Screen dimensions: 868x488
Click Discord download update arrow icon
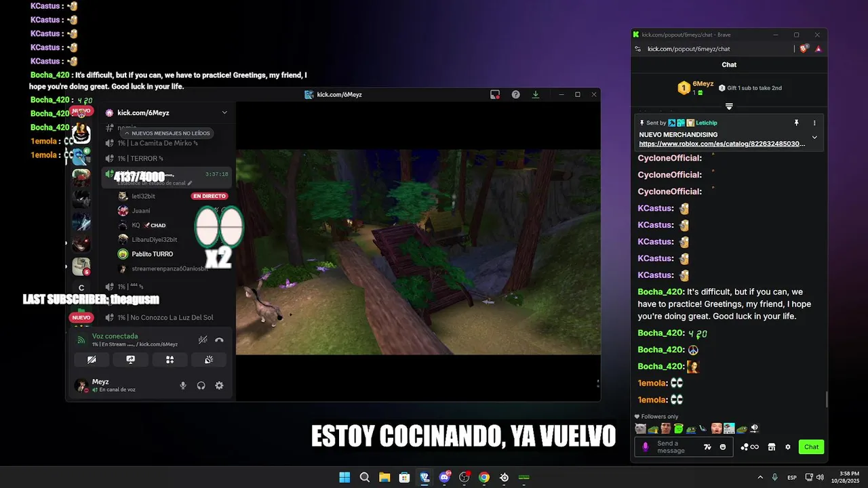(x=536, y=94)
